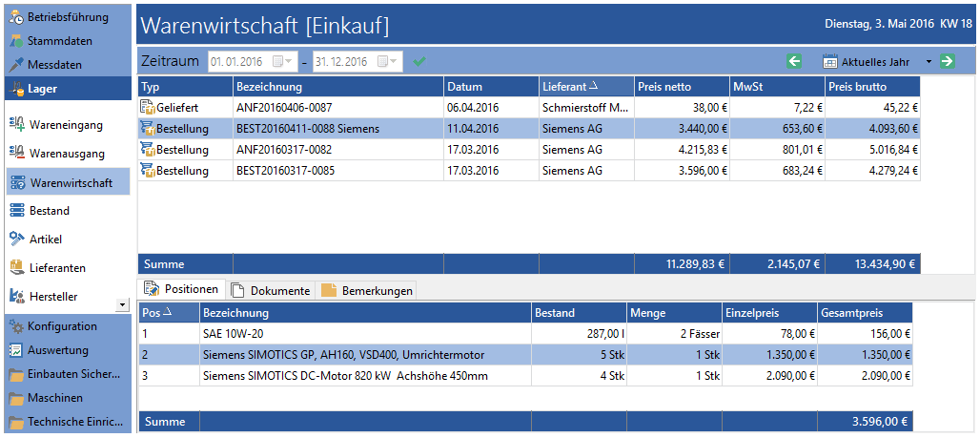980x438 pixels.
Task: Sort positions by Pos column
Action: [169, 313]
